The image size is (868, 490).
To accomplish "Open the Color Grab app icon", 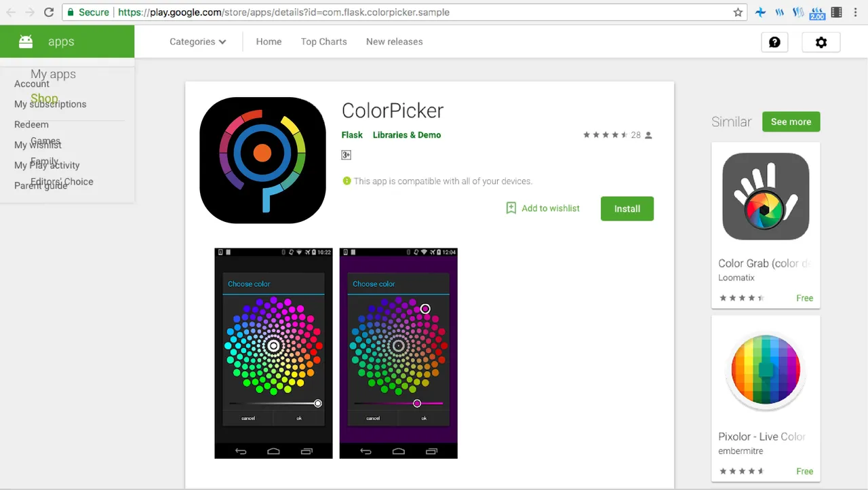I will pos(766,196).
